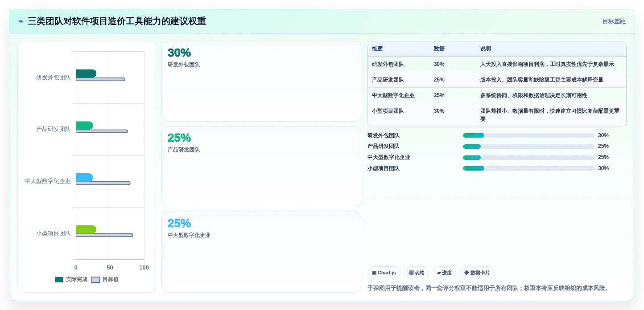644x310 pixels.
Task: Select the 中大型数字化企业 cell in the table
Action: click(x=393, y=95)
